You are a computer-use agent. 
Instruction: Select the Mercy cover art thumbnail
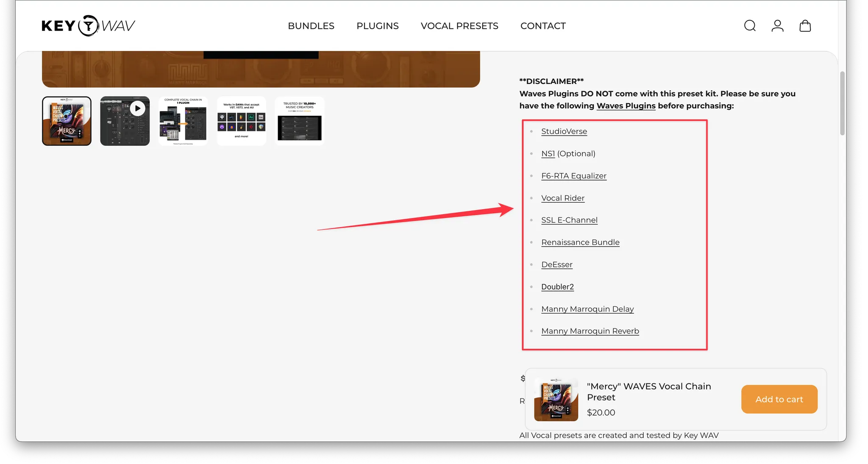point(67,121)
